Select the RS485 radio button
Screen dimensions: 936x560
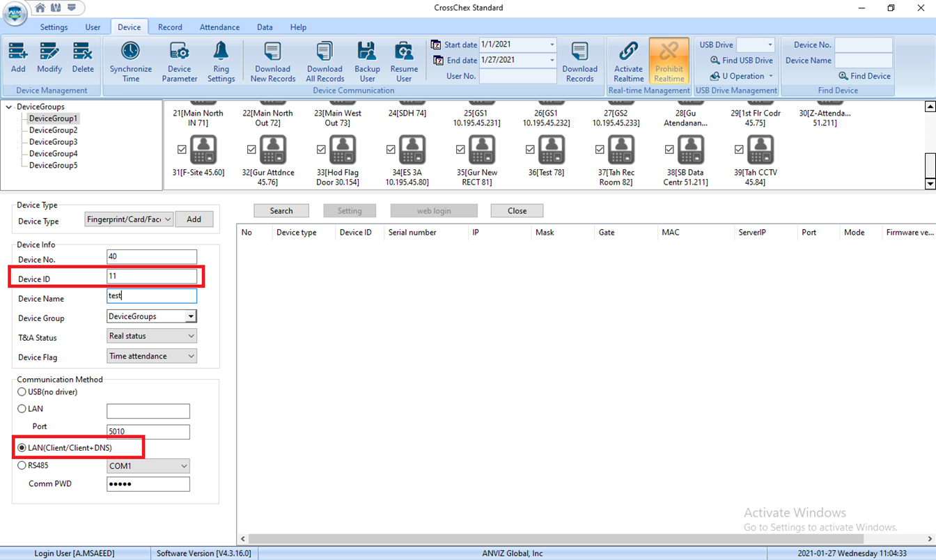point(22,465)
